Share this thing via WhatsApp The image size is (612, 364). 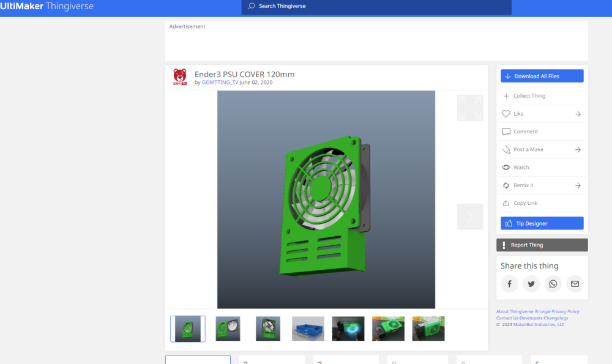[x=553, y=284]
